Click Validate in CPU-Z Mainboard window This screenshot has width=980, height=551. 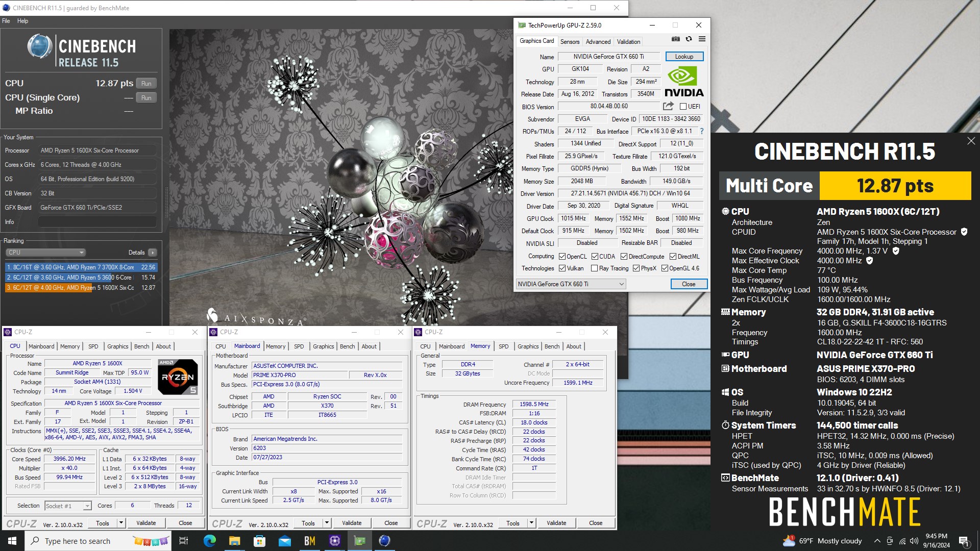352,523
